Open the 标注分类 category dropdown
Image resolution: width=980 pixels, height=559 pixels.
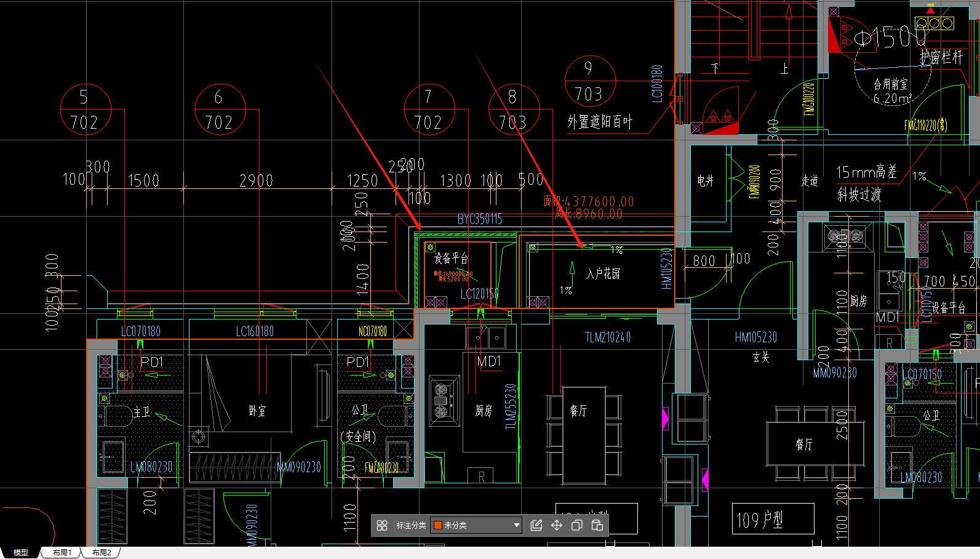[x=477, y=525]
